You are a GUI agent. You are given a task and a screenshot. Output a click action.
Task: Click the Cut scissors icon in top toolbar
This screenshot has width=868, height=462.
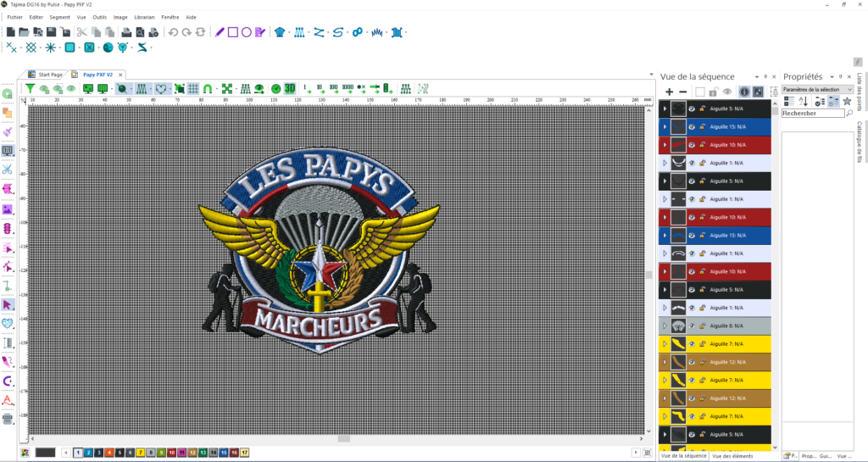pyautogui.click(x=82, y=33)
